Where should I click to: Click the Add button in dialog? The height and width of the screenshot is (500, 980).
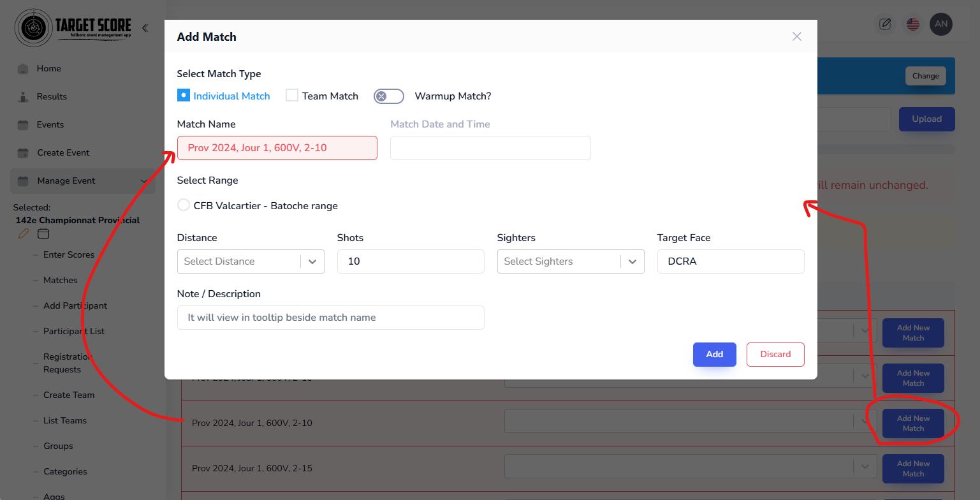pyautogui.click(x=714, y=355)
